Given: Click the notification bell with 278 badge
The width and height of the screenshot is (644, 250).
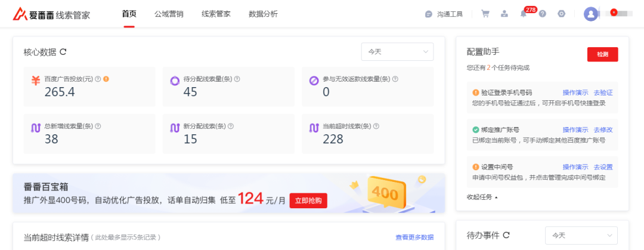Looking at the screenshot, I should (x=523, y=14).
